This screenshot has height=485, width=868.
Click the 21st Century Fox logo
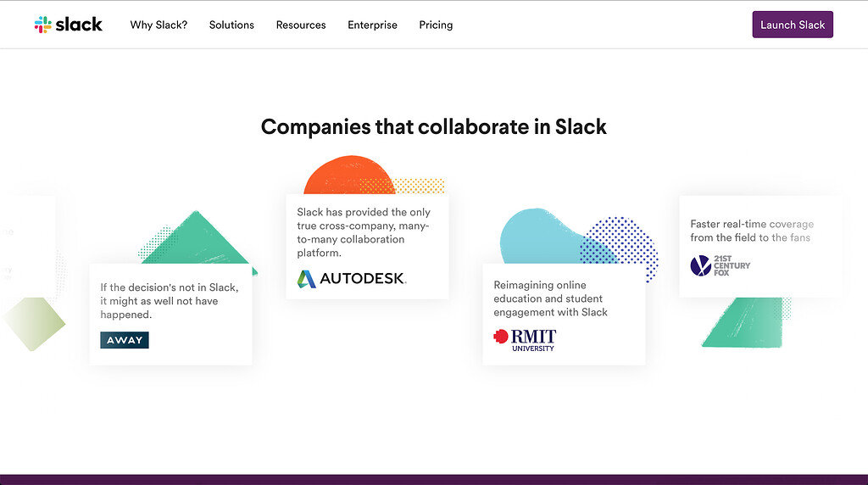721,265
